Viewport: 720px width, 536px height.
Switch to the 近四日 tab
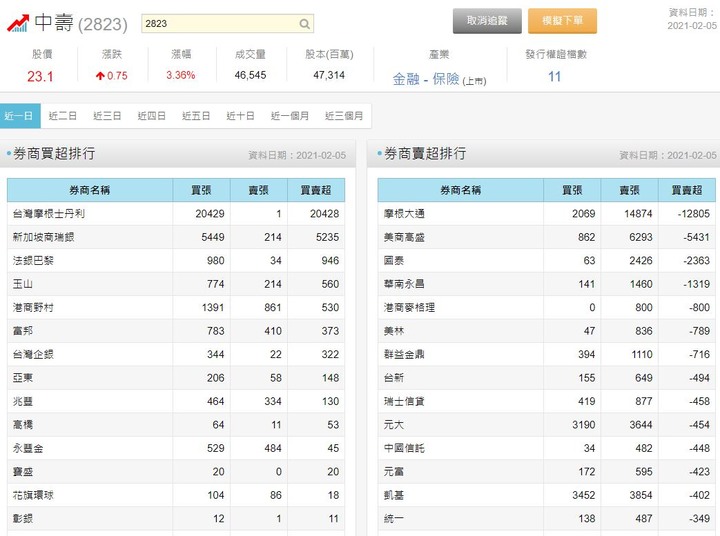[x=152, y=116]
